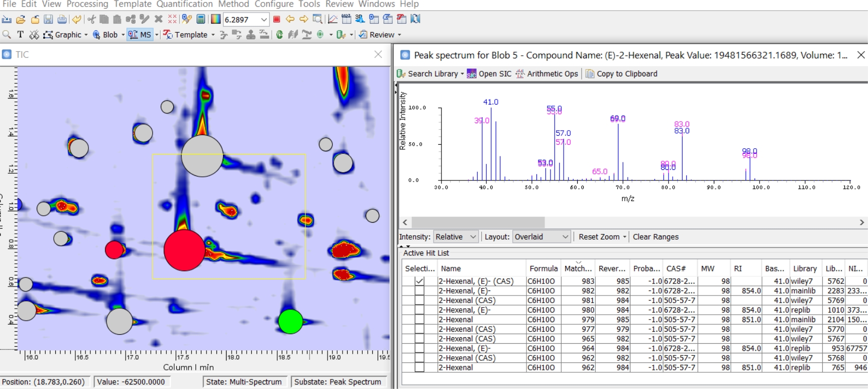
Task: Open the Processing menu
Action: 87,4
